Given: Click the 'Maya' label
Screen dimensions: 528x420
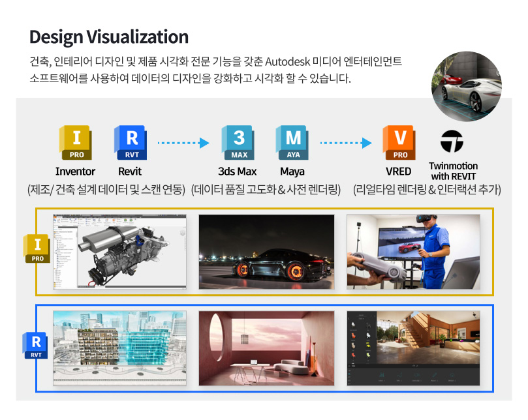Looking at the screenshot, I should pos(292,172).
